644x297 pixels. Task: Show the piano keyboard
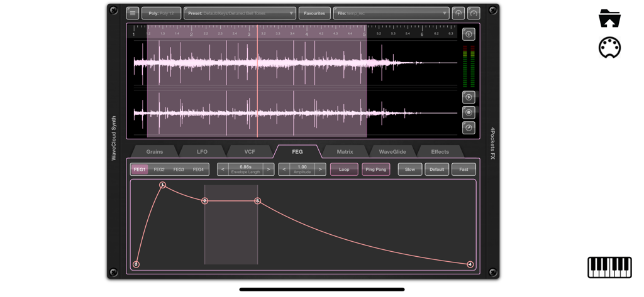click(x=609, y=267)
